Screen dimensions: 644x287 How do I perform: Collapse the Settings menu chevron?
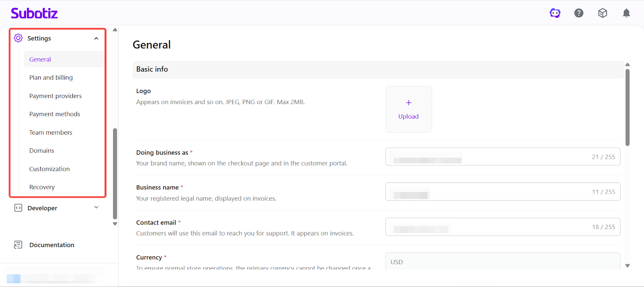click(96, 39)
